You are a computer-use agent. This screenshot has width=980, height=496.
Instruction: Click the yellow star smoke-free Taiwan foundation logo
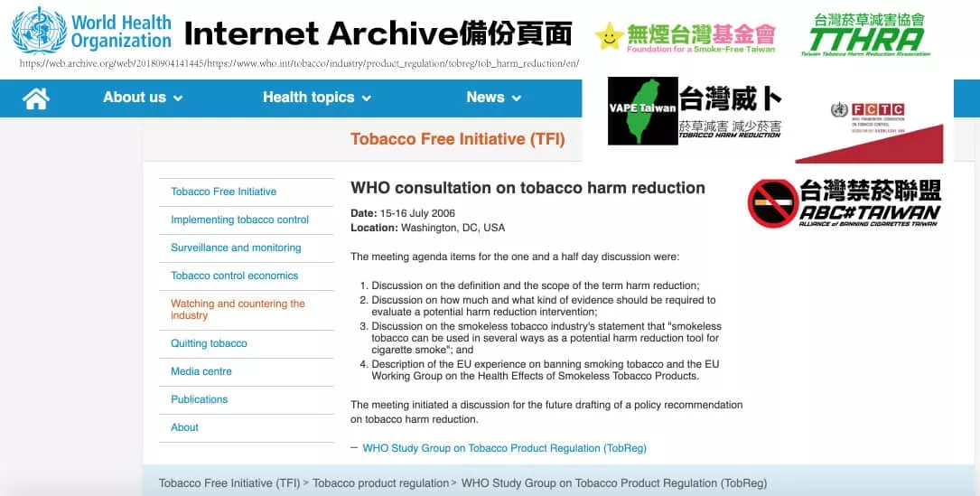pyautogui.click(x=685, y=37)
